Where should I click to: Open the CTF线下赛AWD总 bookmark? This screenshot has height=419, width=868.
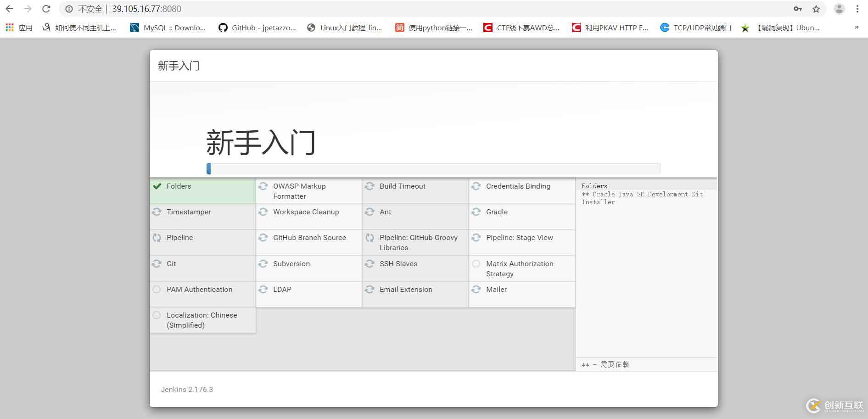point(521,28)
